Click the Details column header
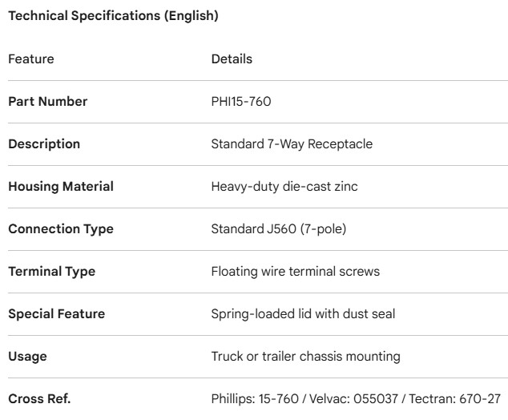 coord(232,59)
